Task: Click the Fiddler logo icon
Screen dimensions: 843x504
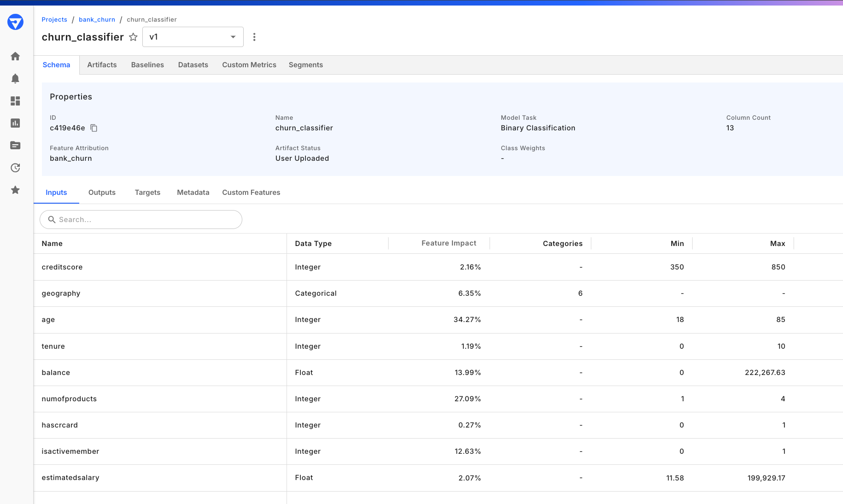Action: tap(15, 22)
